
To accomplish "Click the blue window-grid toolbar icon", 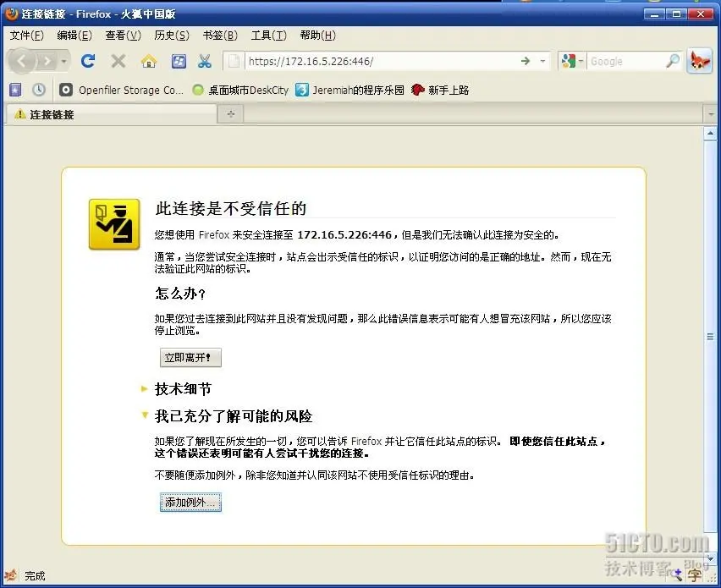I will click(x=179, y=61).
